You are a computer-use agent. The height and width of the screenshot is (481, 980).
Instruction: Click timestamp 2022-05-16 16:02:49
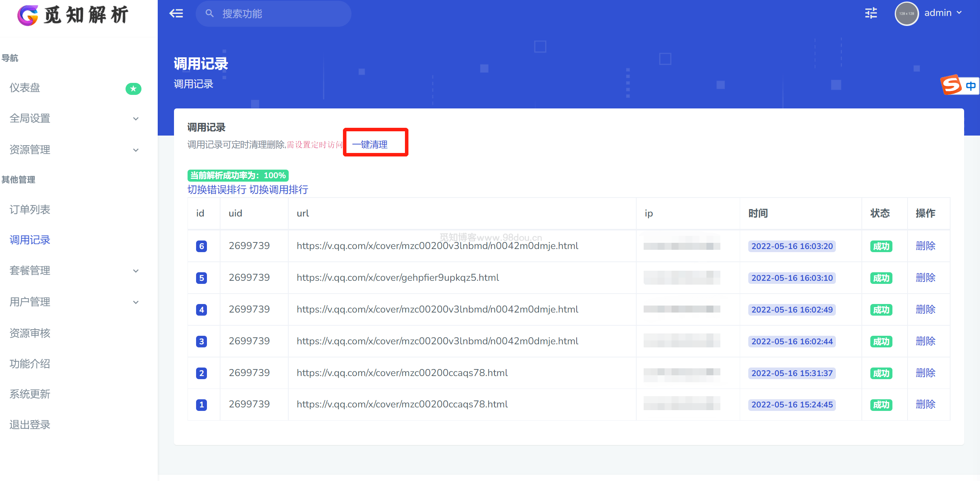coord(792,310)
